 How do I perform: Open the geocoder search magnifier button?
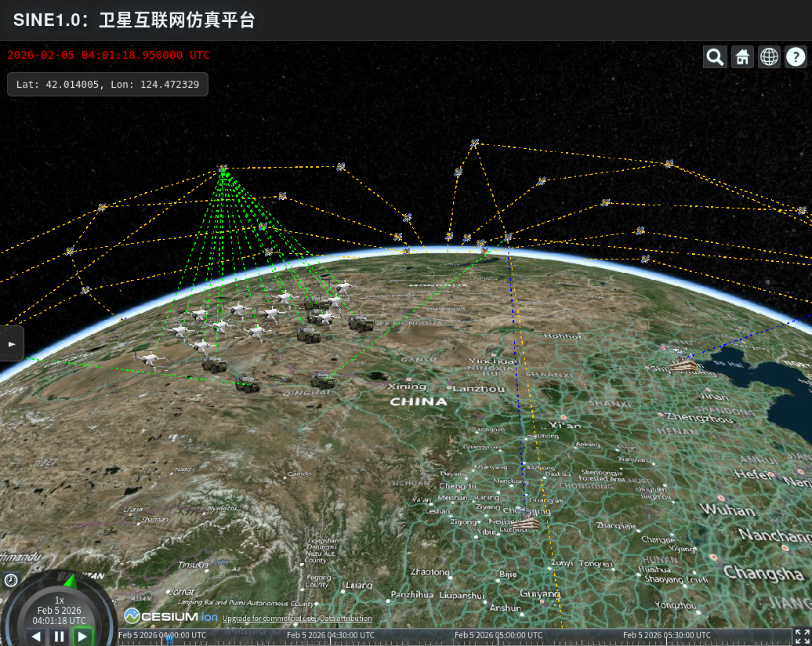point(715,56)
